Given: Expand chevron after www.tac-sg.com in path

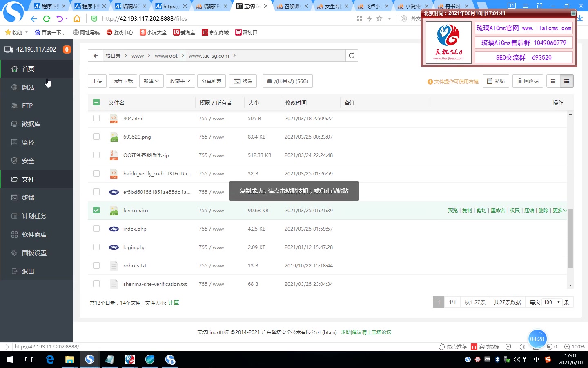Looking at the screenshot, I should (x=234, y=56).
